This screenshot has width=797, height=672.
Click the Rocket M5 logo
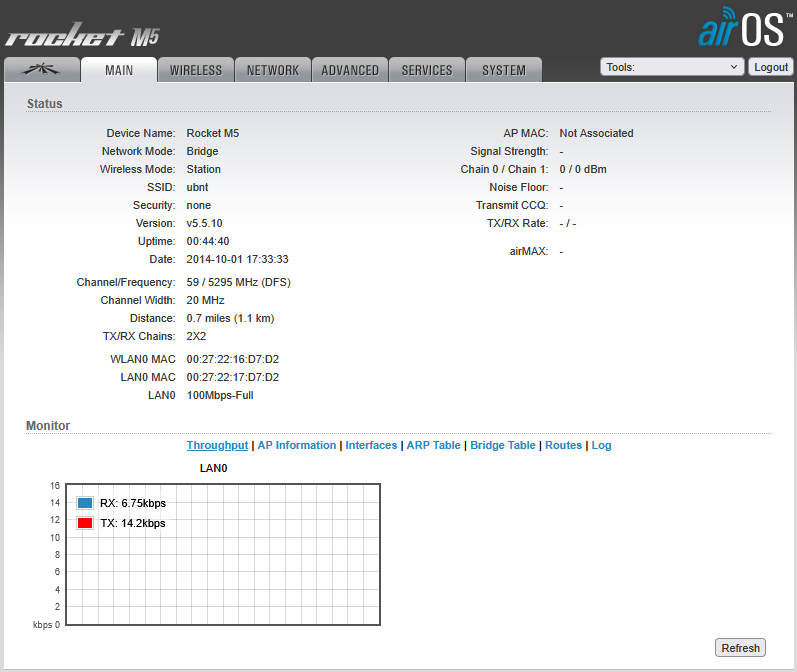click(82, 35)
